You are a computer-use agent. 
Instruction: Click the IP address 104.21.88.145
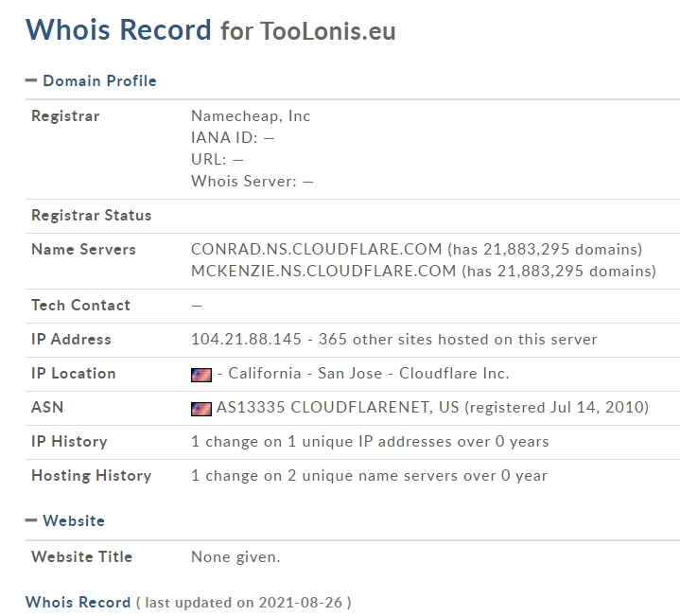pyautogui.click(x=246, y=340)
